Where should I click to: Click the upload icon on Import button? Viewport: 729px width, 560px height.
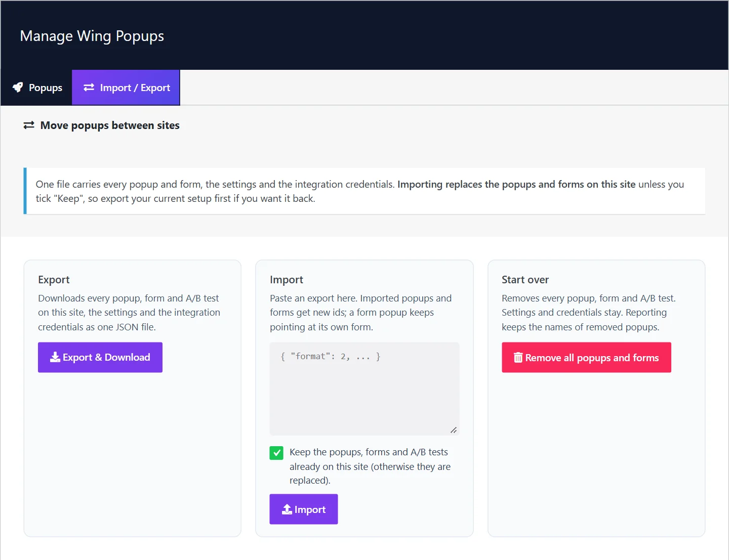coord(287,509)
